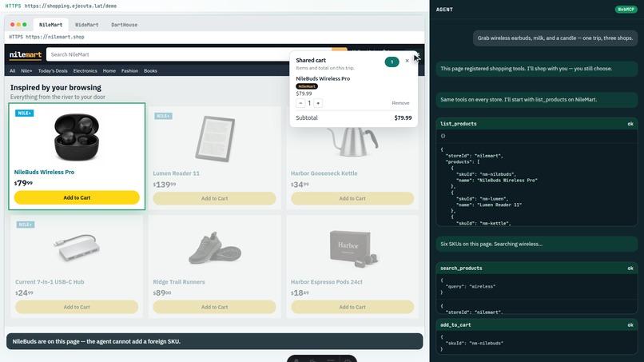Click the Lumen Reader 11 title
The image size is (644, 362).
pyautogui.click(x=177, y=173)
